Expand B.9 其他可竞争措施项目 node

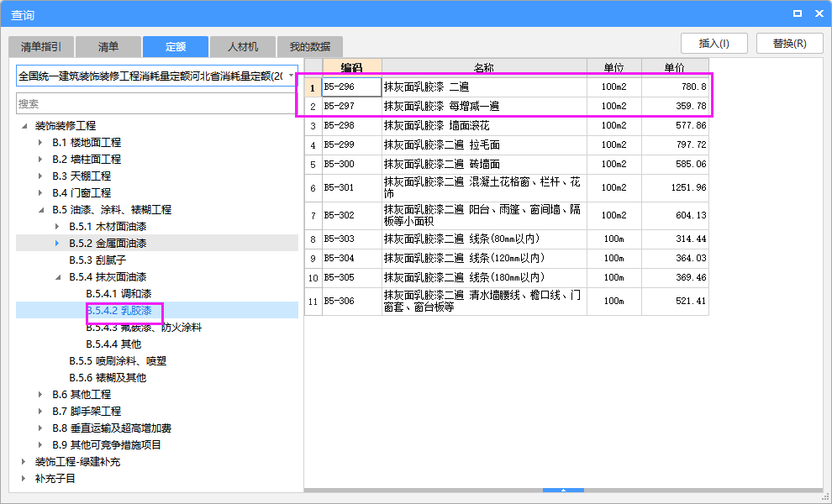click(x=40, y=445)
